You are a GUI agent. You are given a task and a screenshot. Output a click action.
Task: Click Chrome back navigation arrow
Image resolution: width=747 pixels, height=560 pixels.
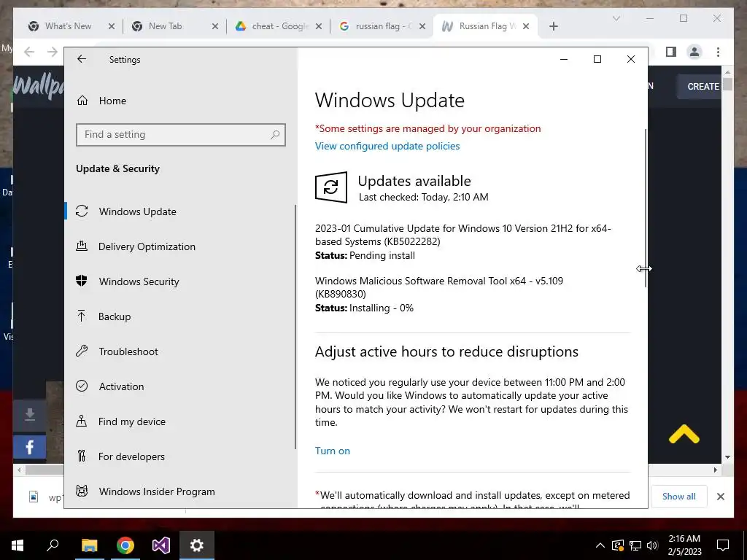29,52
